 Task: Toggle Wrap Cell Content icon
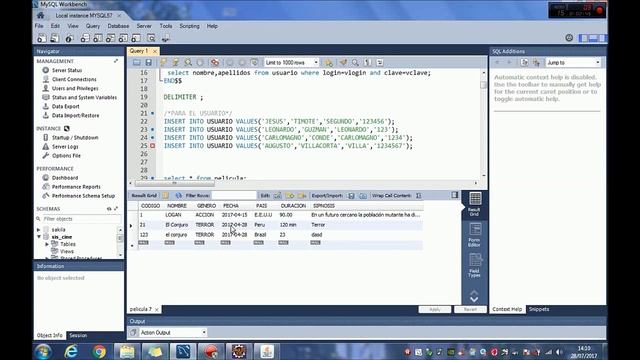[x=419, y=196]
